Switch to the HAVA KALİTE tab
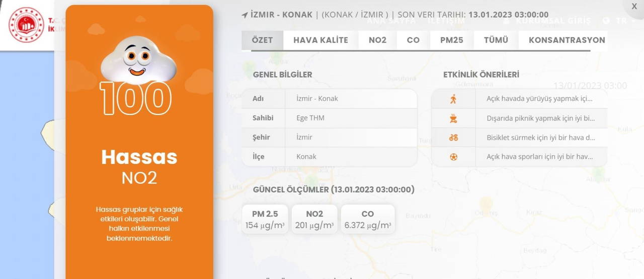This screenshot has width=644, height=279. click(x=320, y=40)
